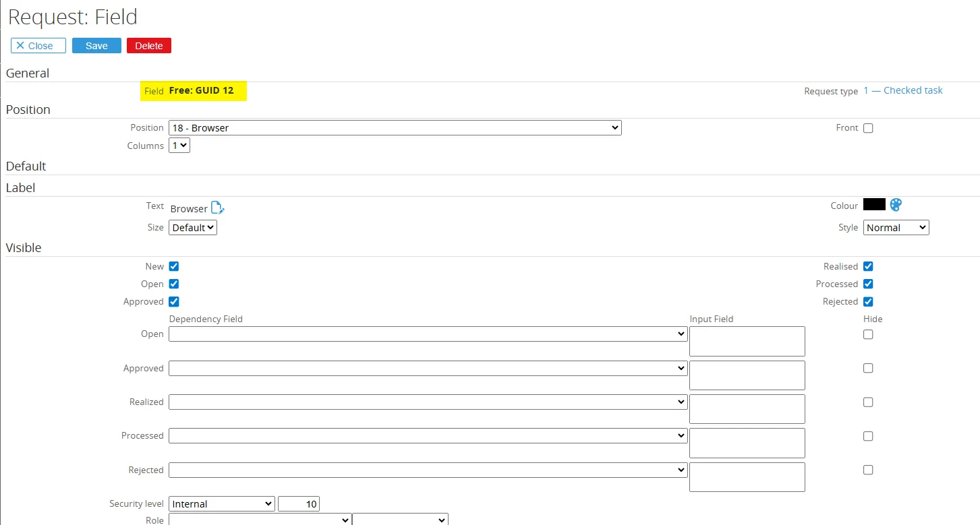Open the label Size dropdown

(x=193, y=227)
